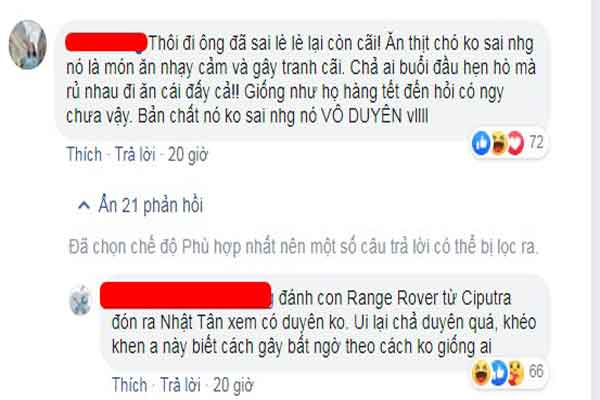Click the 20 giờ timestamp of the first comment
This screenshot has height=400, width=600.
[x=188, y=155]
